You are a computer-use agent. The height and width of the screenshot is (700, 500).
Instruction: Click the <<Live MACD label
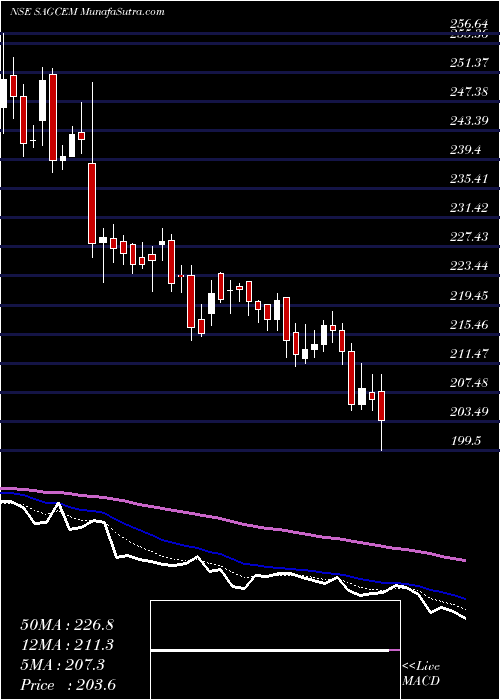click(421, 674)
